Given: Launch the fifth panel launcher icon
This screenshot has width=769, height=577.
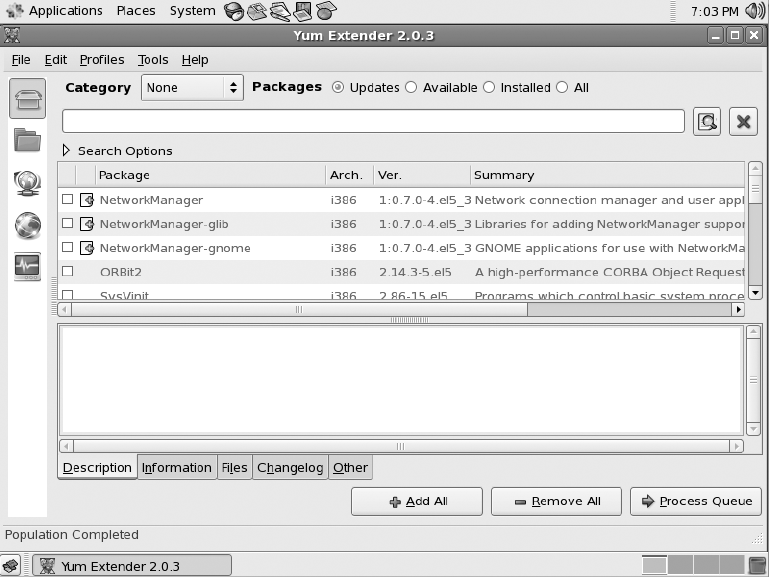Looking at the screenshot, I should click(326, 11).
